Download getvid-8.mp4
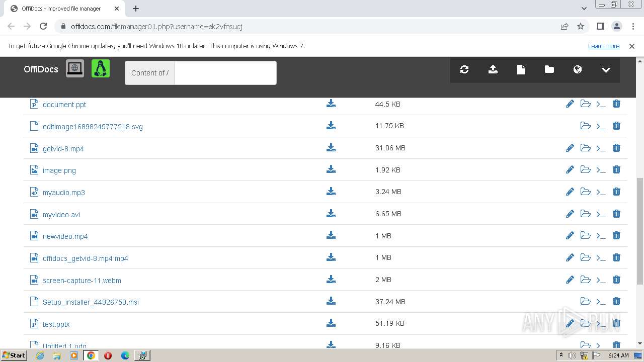Screen dimensions: 644x362 click(331, 148)
